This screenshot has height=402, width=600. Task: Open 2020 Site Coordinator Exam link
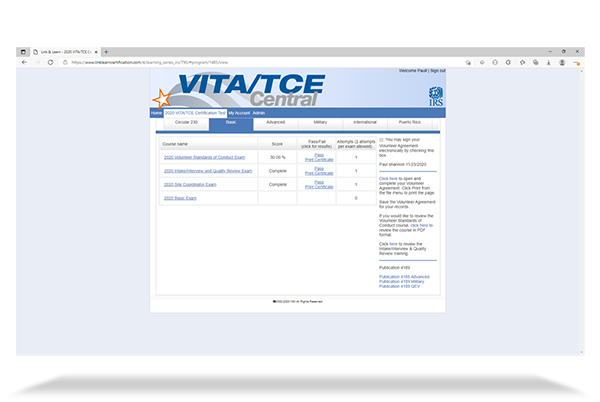coord(190,185)
